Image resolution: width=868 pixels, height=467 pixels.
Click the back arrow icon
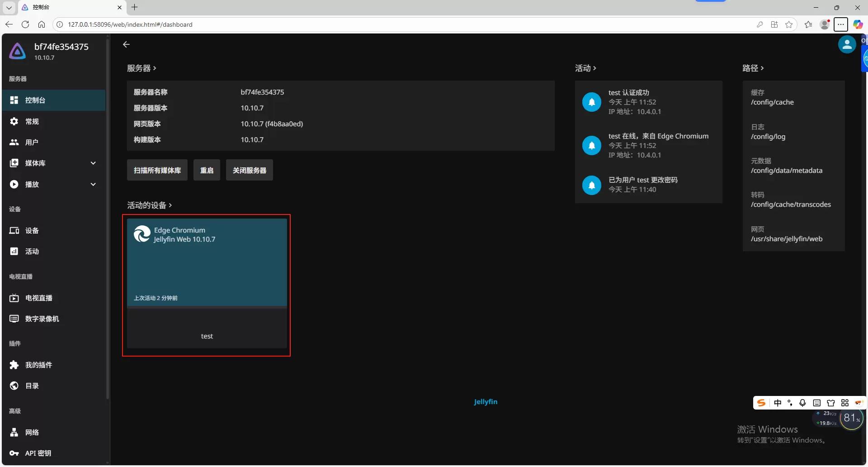(127, 44)
